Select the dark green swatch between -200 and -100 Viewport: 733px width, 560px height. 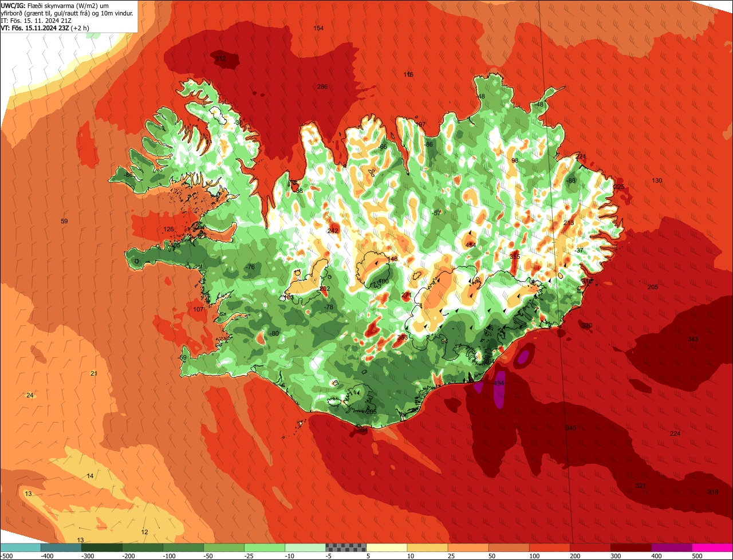(x=143, y=547)
